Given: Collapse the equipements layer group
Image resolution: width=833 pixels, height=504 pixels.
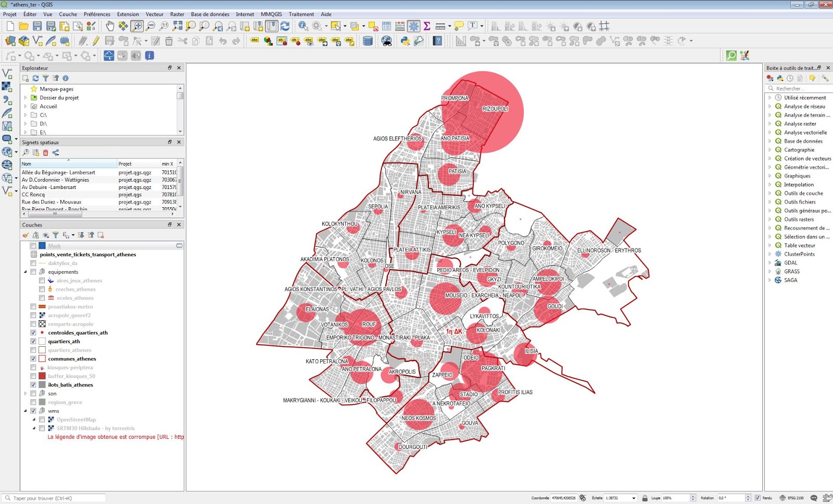Looking at the screenshot, I should (x=25, y=272).
